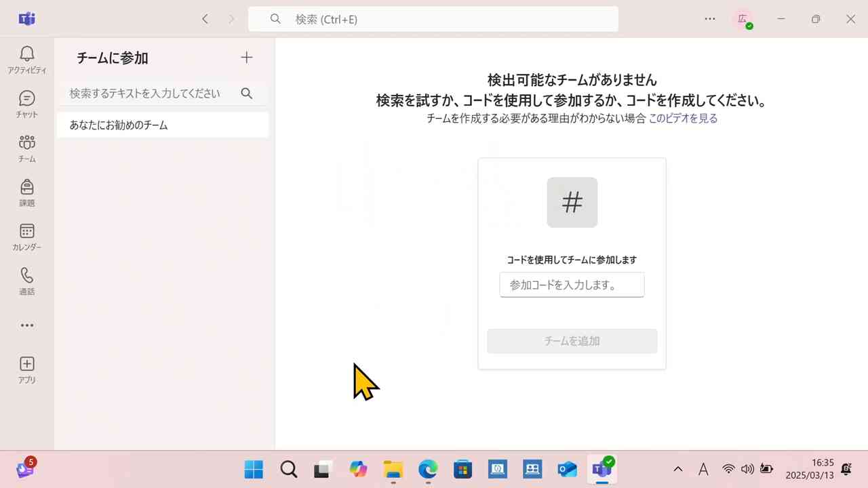868x488 pixels.
Task: Click the plus icon to create a team
Action: (246, 58)
